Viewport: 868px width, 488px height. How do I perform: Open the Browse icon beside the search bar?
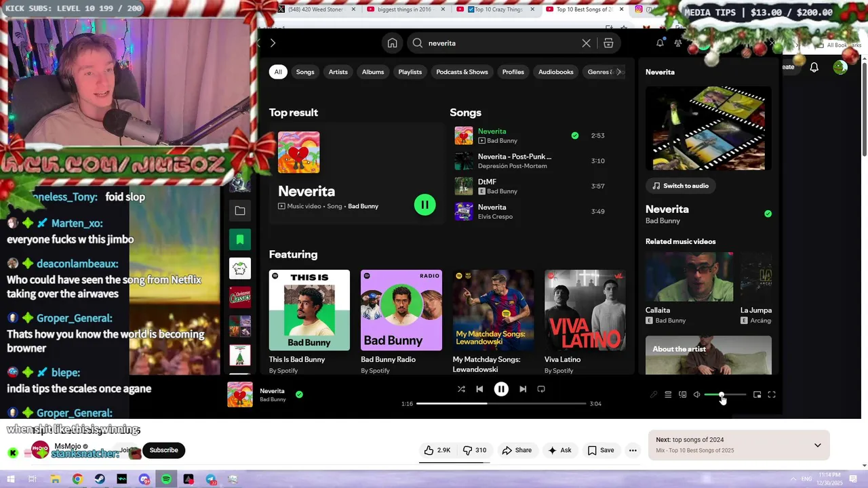tap(608, 43)
